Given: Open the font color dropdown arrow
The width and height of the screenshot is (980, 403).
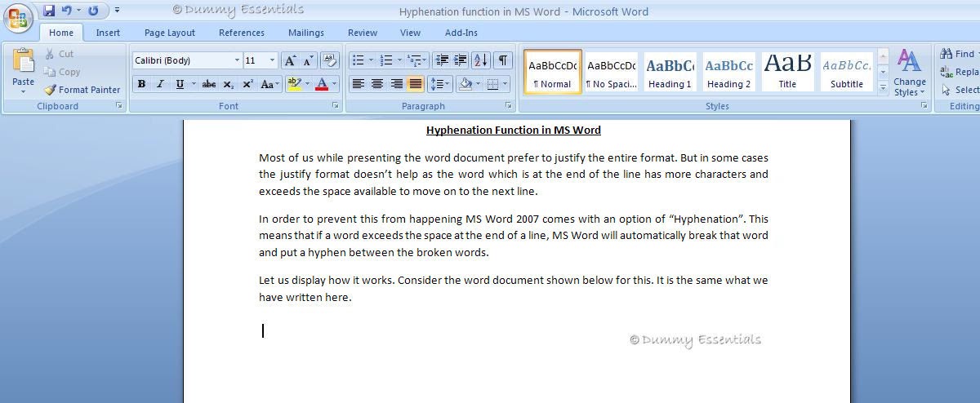Looking at the screenshot, I should pos(336,84).
